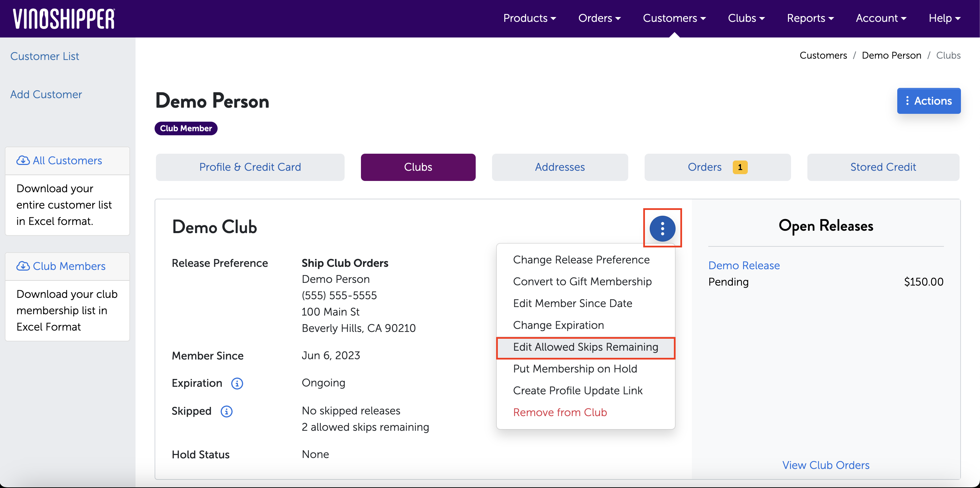Click the Expiration info icon
Screen dimensions: 980x488
pyautogui.click(x=237, y=383)
